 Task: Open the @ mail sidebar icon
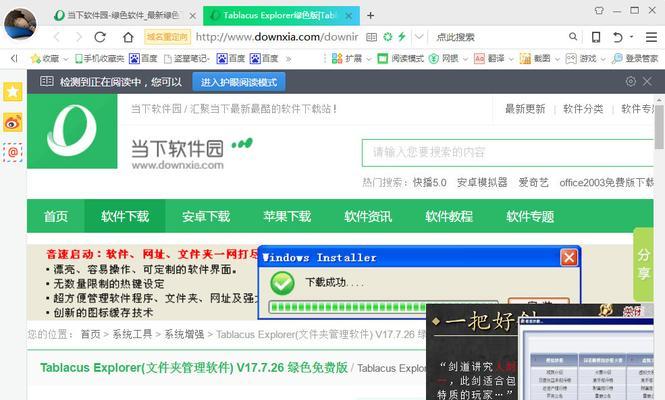point(13,152)
